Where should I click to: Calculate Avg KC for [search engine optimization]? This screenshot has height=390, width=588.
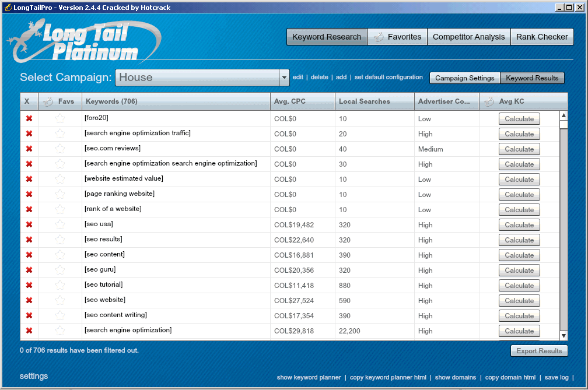tap(519, 331)
